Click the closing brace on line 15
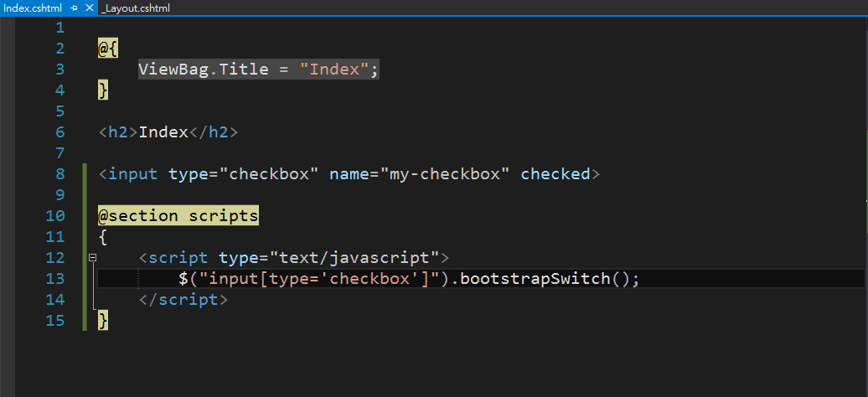The width and height of the screenshot is (868, 397). (103, 321)
